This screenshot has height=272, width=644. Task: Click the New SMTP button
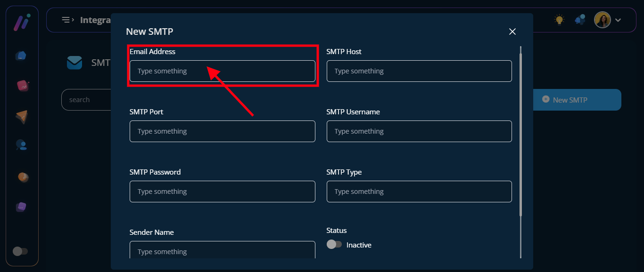coord(577,100)
